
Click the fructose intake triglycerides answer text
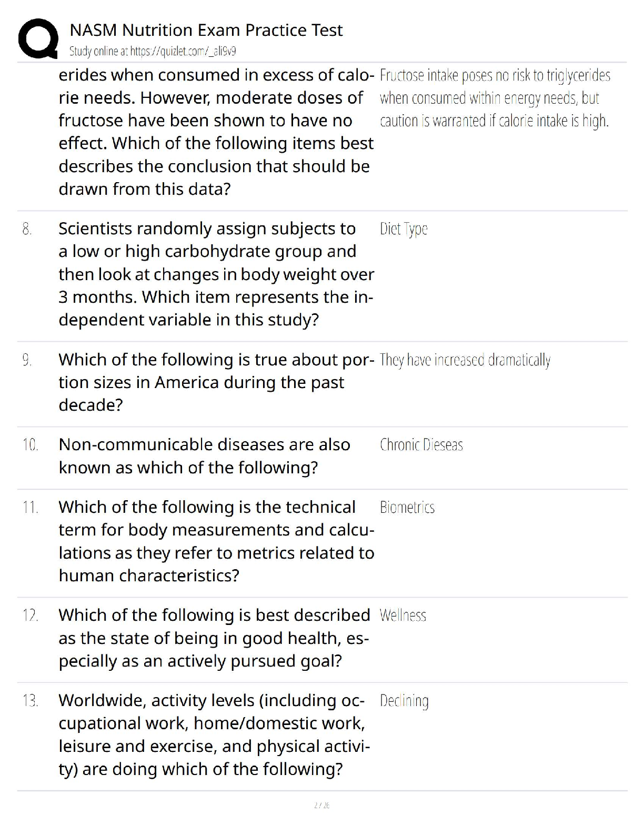coord(494,98)
